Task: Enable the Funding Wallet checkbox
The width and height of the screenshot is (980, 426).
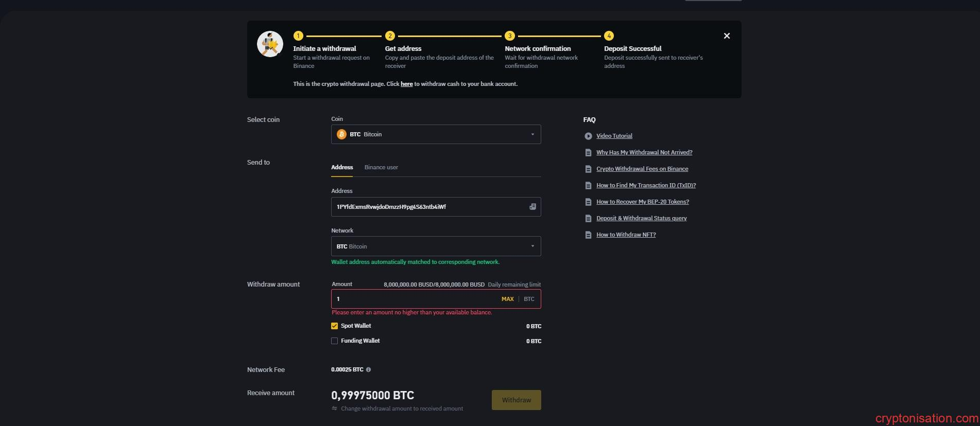Action: (x=335, y=341)
